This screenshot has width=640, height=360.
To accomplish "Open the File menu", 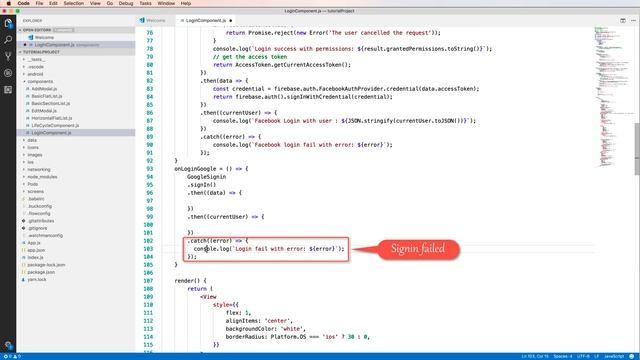I will pos(39,3).
